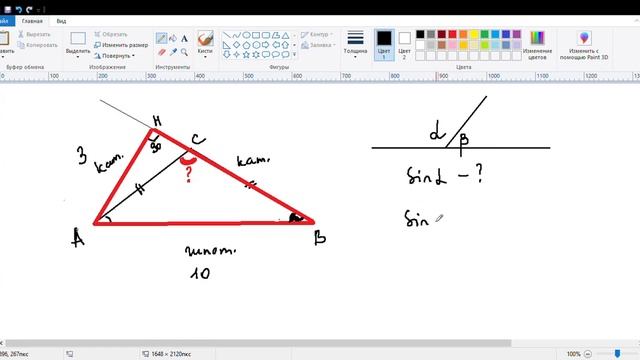Viewport: 640px width, 360px height.
Task: Select the Pentagon shape
Action: (246, 45)
